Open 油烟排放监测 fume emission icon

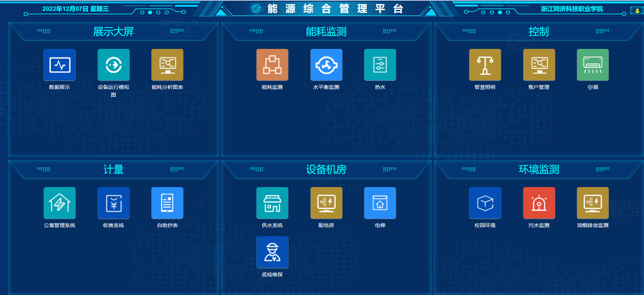(593, 203)
